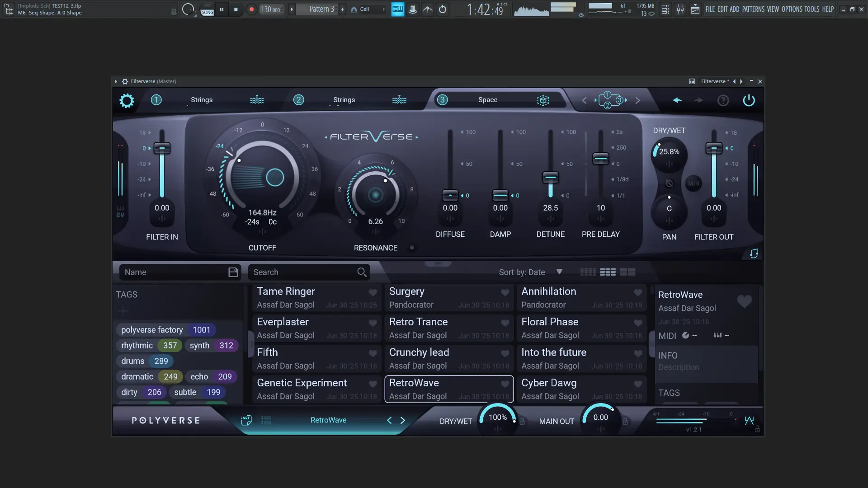Viewport: 868px width, 488px height.
Task: Click the power bypass icon
Action: pyautogui.click(x=749, y=100)
